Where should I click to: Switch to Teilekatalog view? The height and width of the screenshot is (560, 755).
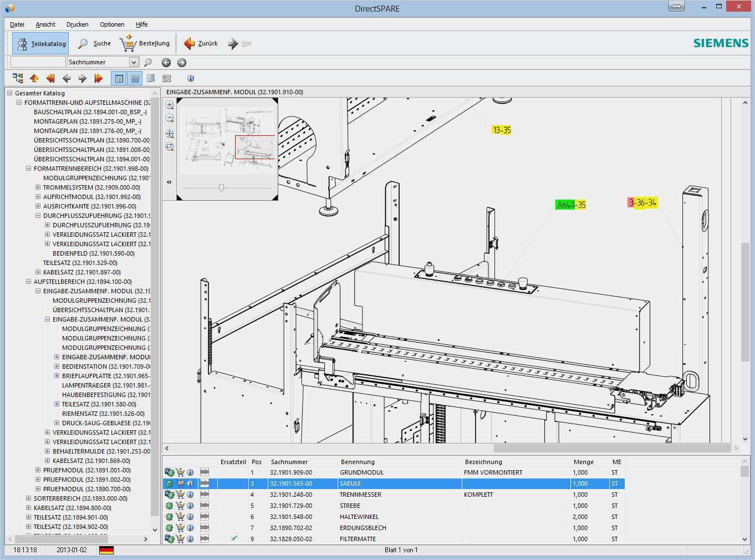[40, 43]
